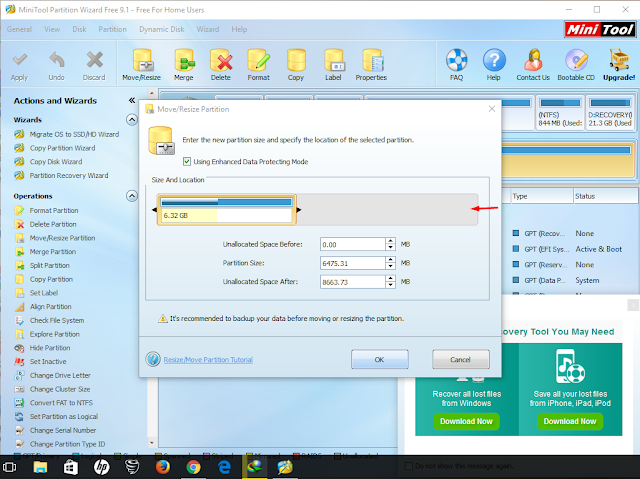Click the Delete partition toolbar icon

221,60
